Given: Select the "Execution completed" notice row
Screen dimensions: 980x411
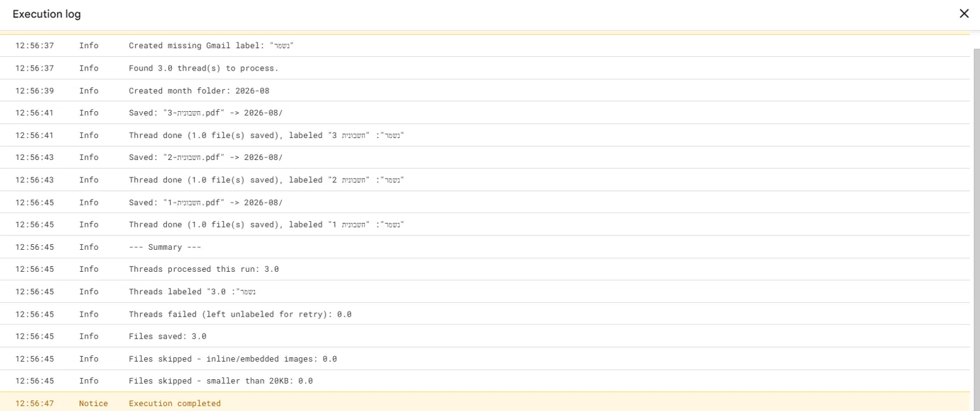Looking at the screenshot, I should 485,403.
